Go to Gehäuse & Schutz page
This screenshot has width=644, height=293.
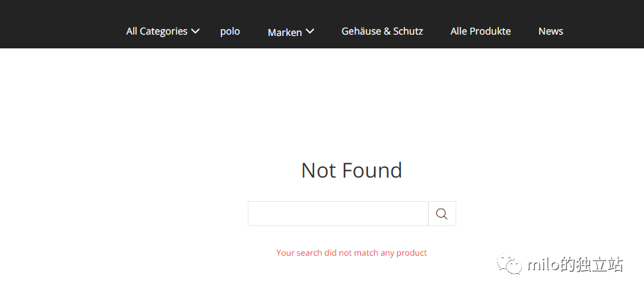coord(382,31)
